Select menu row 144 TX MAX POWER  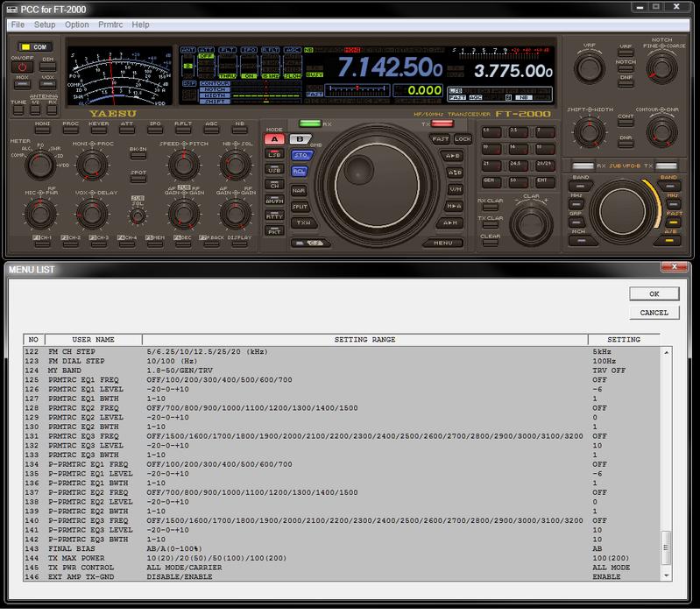pos(343,558)
